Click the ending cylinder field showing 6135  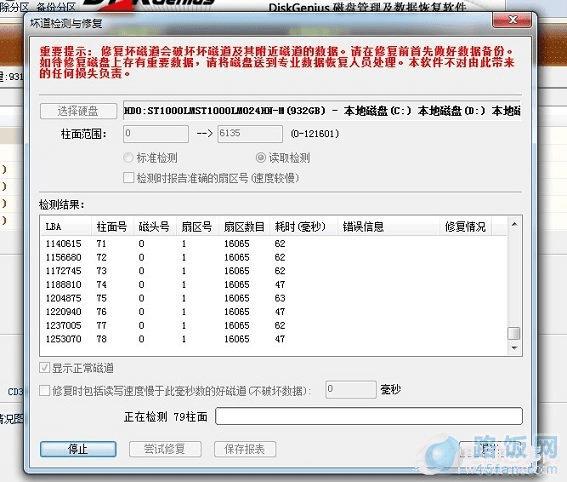point(250,133)
